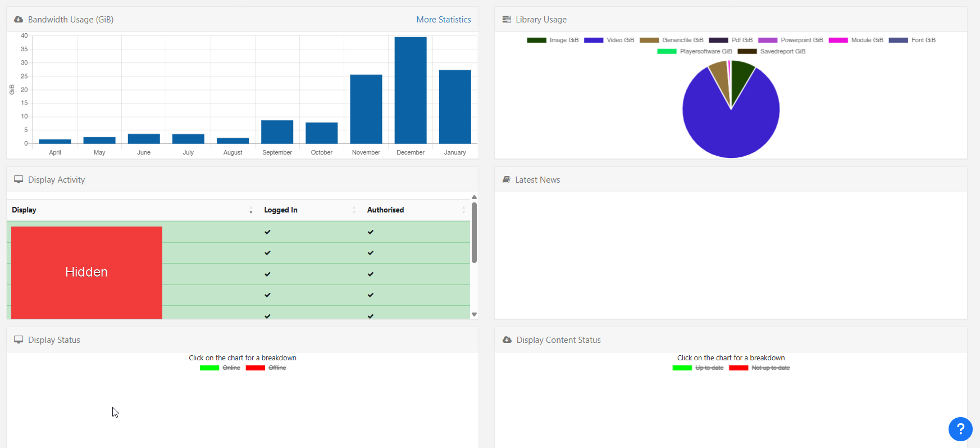The image size is (980, 448).
Task: Click the Display Content Status cloud icon
Action: pyautogui.click(x=507, y=340)
